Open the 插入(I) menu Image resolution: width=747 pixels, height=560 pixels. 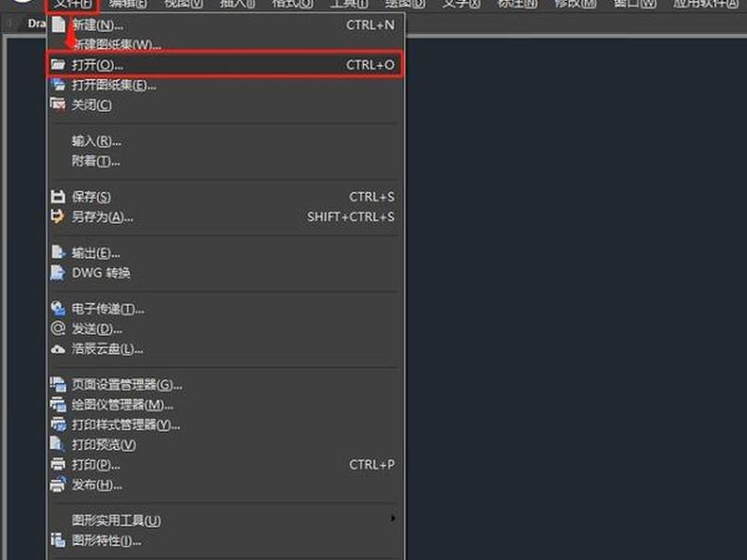click(237, 4)
